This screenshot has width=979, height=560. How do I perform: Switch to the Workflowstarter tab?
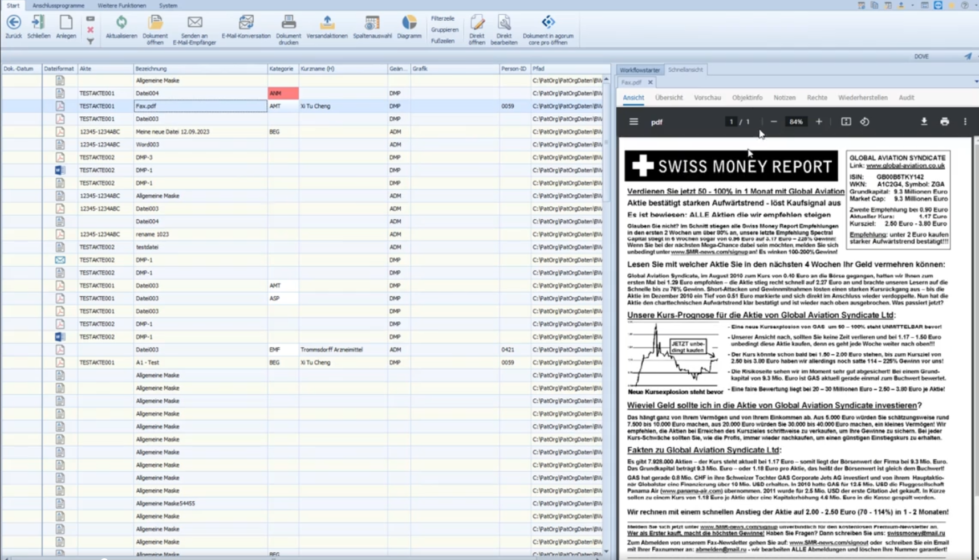click(x=640, y=70)
